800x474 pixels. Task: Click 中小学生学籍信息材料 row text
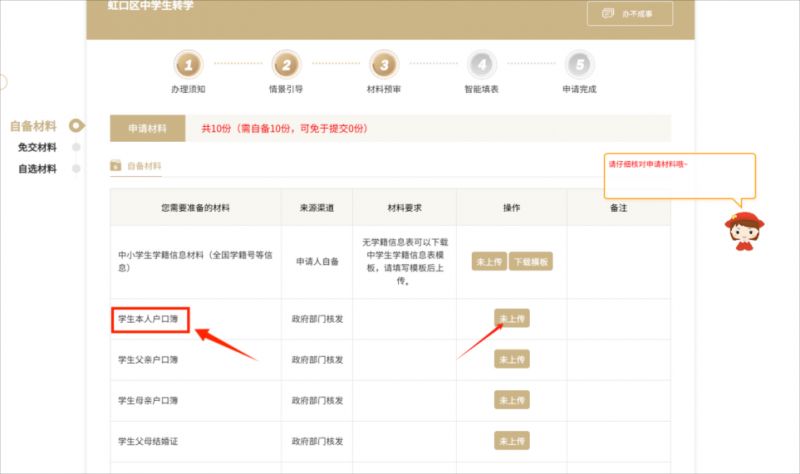tap(195, 261)
